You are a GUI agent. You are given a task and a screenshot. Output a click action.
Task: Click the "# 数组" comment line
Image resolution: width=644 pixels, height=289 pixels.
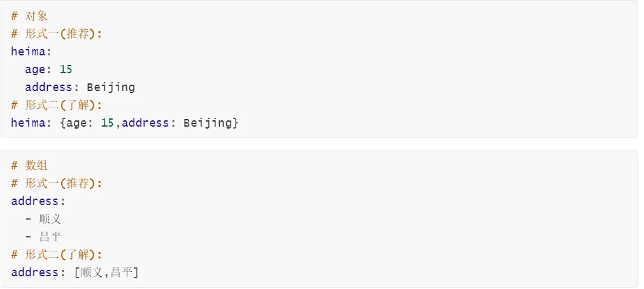coord(29,166)
